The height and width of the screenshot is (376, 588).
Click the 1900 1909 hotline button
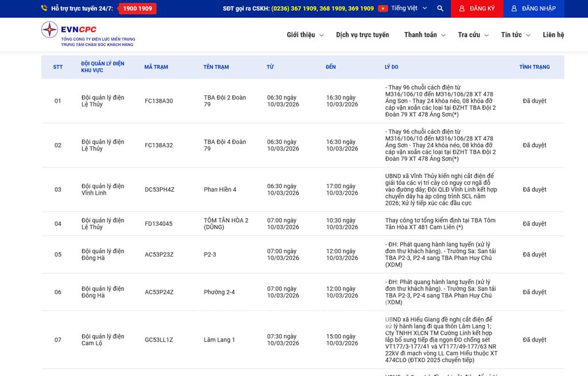coord(138,9)
